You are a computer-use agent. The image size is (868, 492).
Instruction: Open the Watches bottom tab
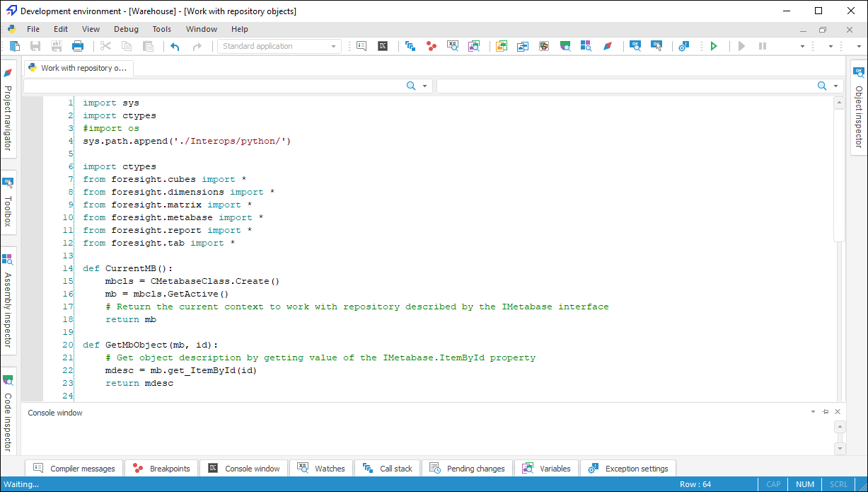click(x=322, y=469)
